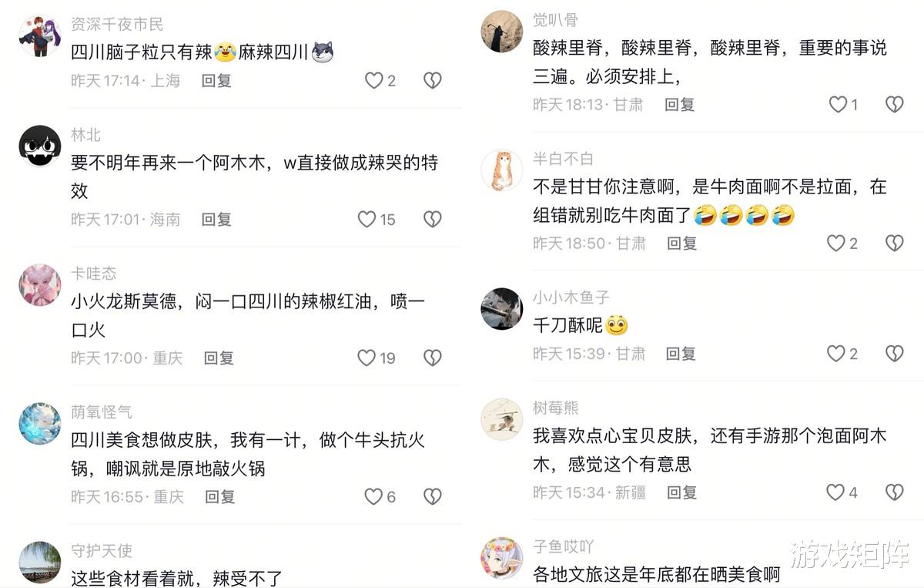The image size is (924, 588).
Task: Open 卡哇态's pink-haired avatar
Action: click(40, 284)
